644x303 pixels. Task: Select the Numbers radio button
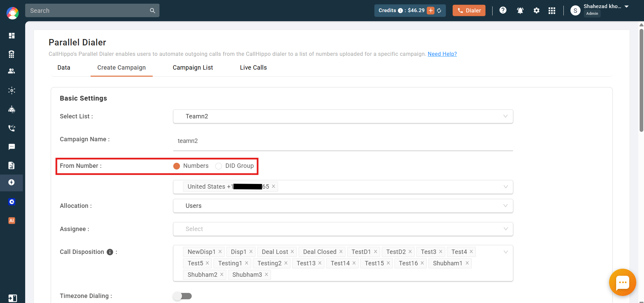click(x=177, y=166)
